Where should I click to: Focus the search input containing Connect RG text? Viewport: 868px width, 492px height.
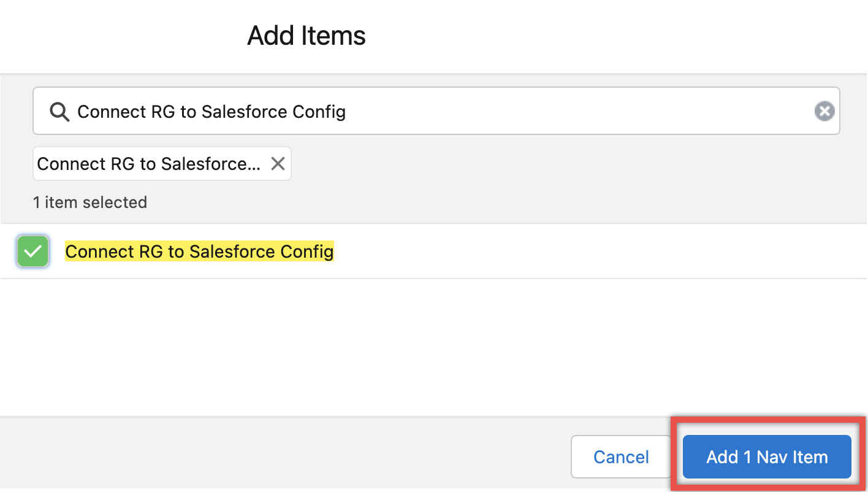click(x=436, y=111)
